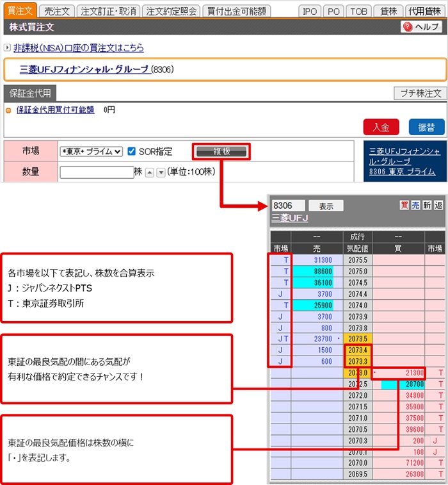
Task: Open the 8306 東京 プライム side panel link
Action: click(403, 171)
